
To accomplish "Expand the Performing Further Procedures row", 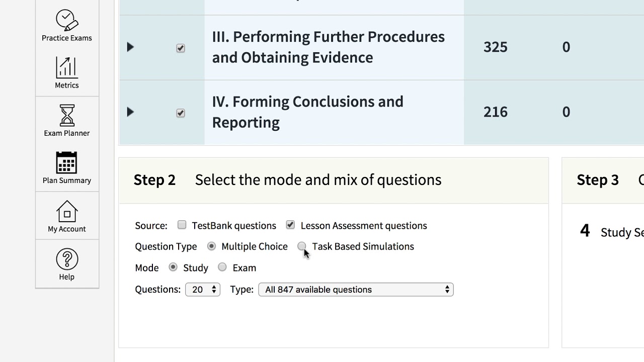I will (x=130, y=47).
